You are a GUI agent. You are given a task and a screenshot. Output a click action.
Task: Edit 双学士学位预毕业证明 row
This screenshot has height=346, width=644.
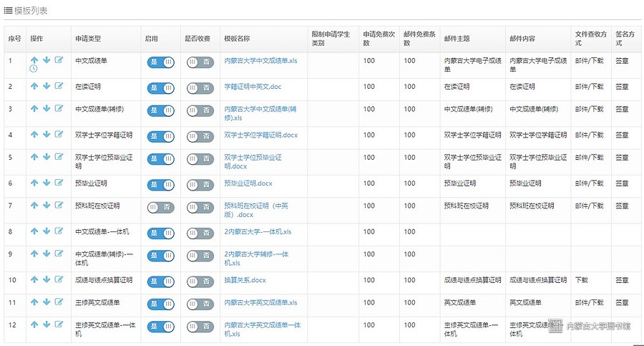tap(59, 157)
